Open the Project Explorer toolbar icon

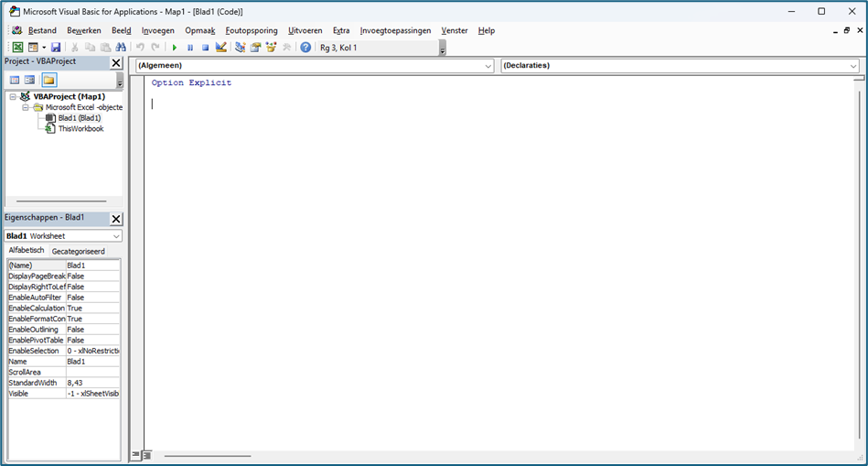(240, 48)
